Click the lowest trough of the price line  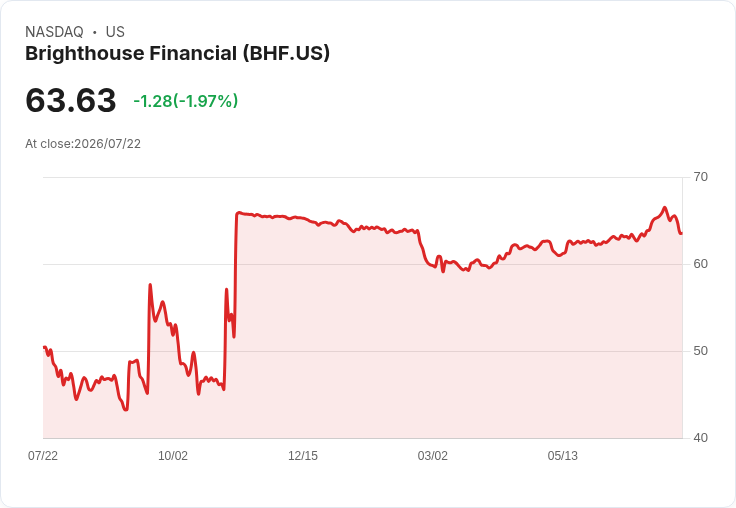126,410
